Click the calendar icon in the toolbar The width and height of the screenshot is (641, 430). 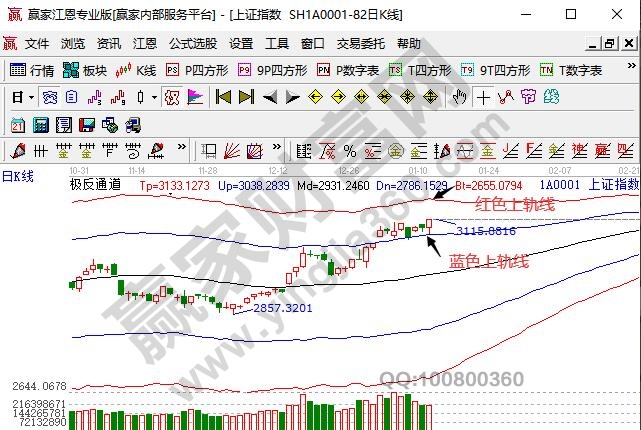tap(17, 124)
